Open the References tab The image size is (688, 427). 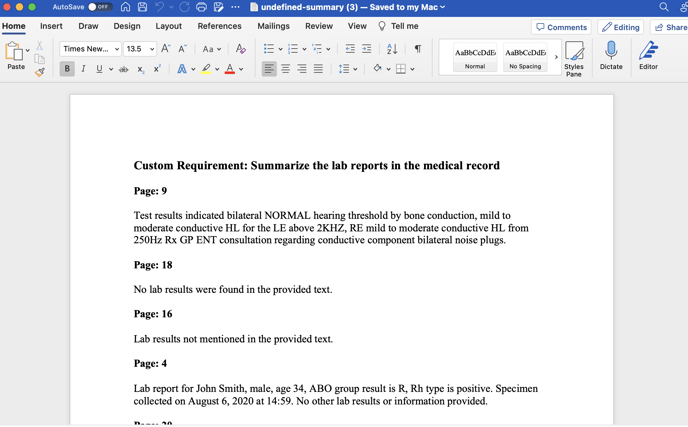point(219,26)
